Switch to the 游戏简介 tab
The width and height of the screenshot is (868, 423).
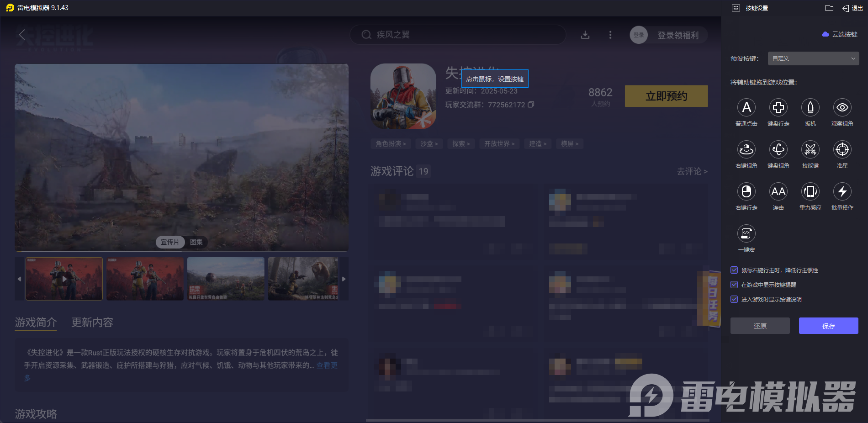coord(36,323)
